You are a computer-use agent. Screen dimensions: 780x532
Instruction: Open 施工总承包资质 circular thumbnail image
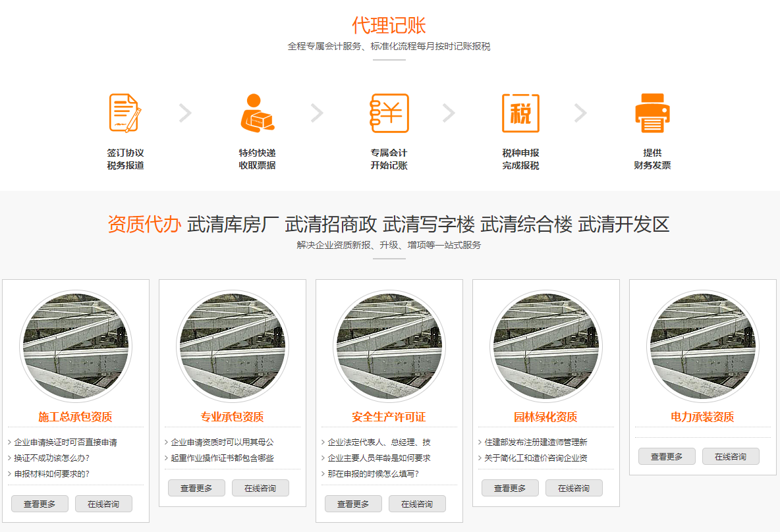tap(76, 346)
